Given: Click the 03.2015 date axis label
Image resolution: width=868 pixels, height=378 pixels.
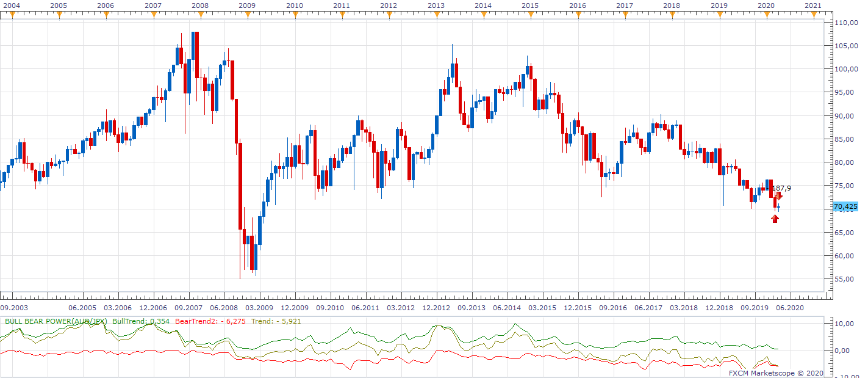Looking at the screenshot, I should [x=542, y=308].
